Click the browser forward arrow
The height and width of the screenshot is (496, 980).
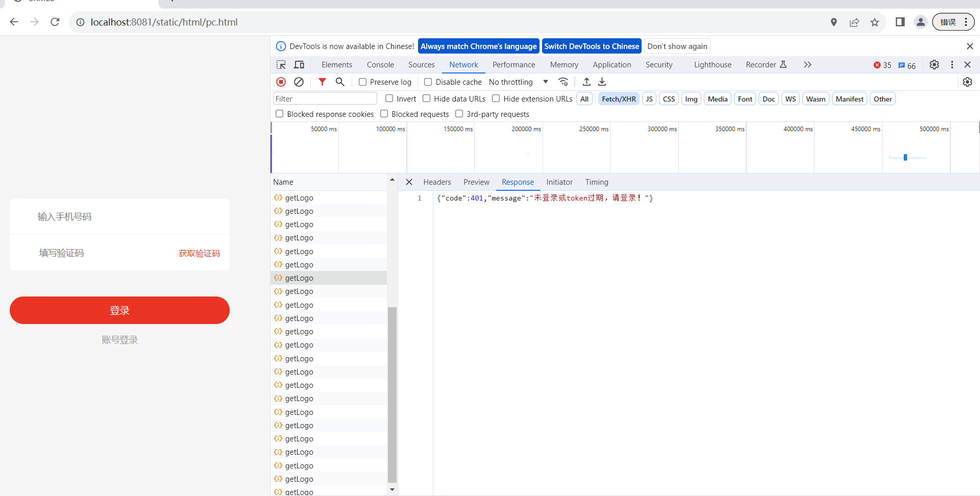[x=34, y=22]
